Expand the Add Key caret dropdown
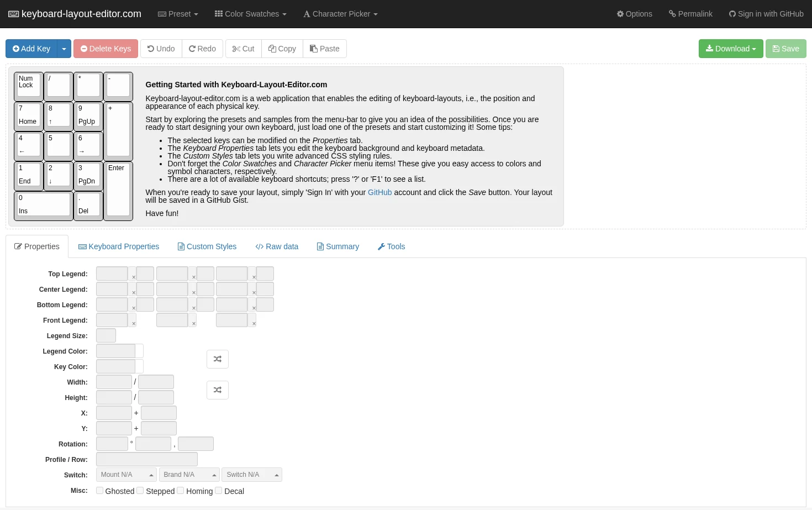The width and height of the screenshot is (812, 510). click(64, 49)
